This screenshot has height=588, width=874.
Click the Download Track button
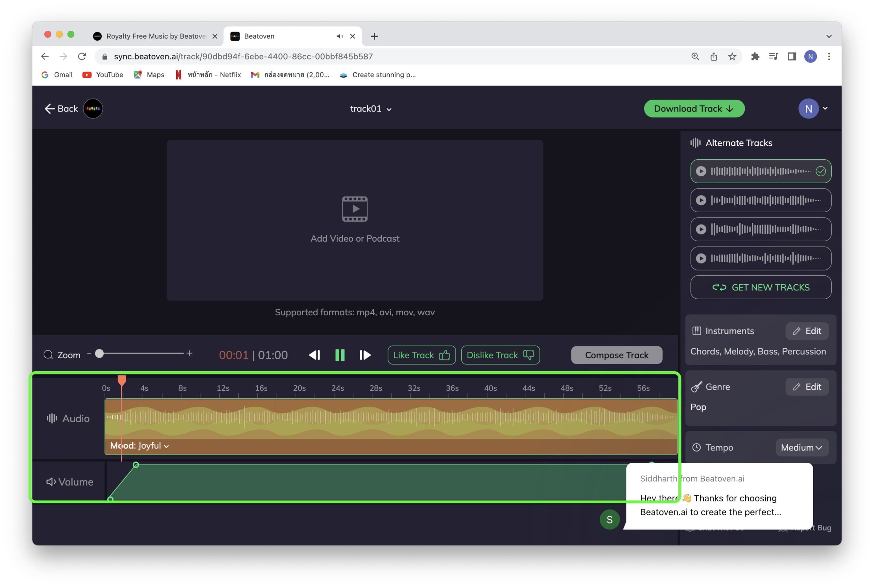pos(694,109)
